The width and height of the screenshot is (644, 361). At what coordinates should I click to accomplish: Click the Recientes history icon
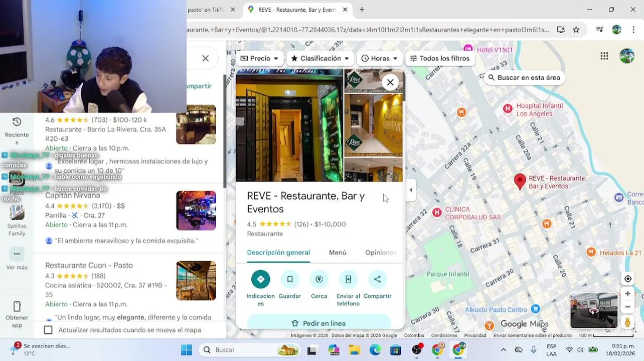tap(17, 122)
